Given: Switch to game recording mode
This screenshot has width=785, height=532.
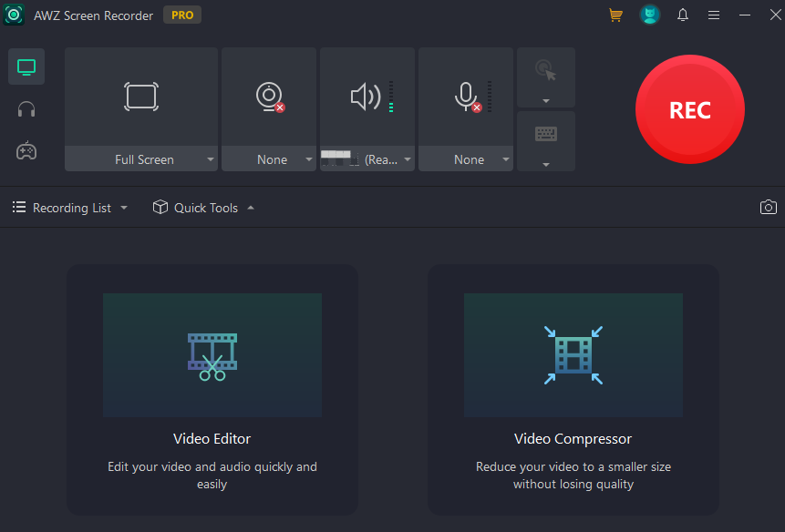Looking at the screenshot, I should tap(26, 150).
